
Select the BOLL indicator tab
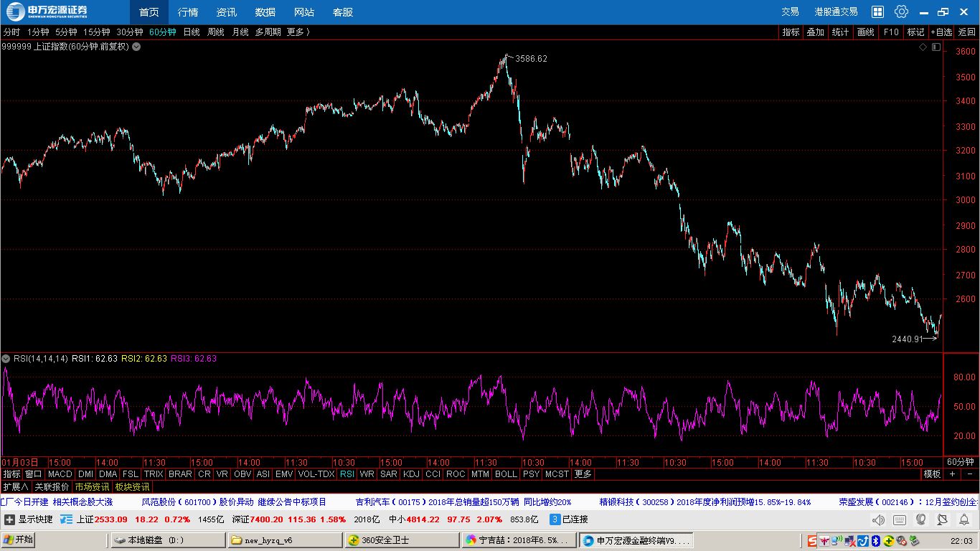tap(506, 474)
